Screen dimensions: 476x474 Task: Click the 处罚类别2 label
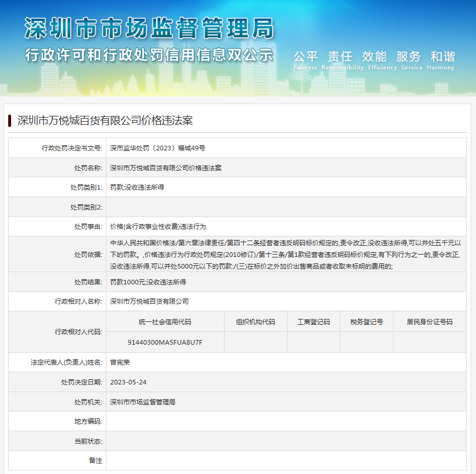pos(86,207)
